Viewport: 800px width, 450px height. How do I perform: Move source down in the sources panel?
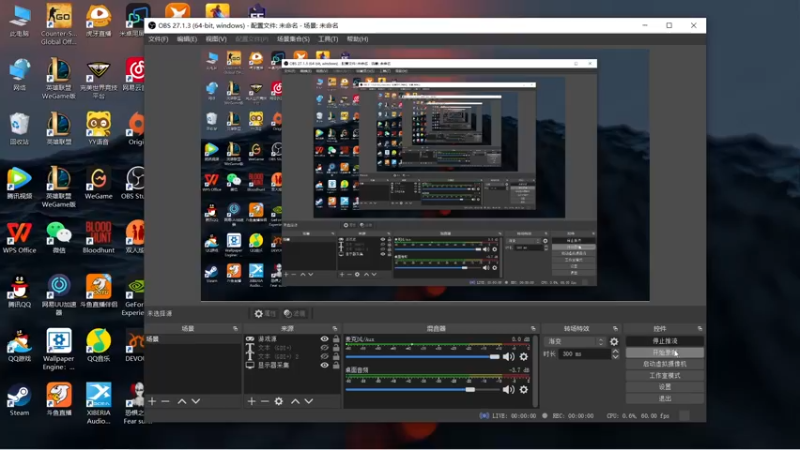(x=309, y=402)
